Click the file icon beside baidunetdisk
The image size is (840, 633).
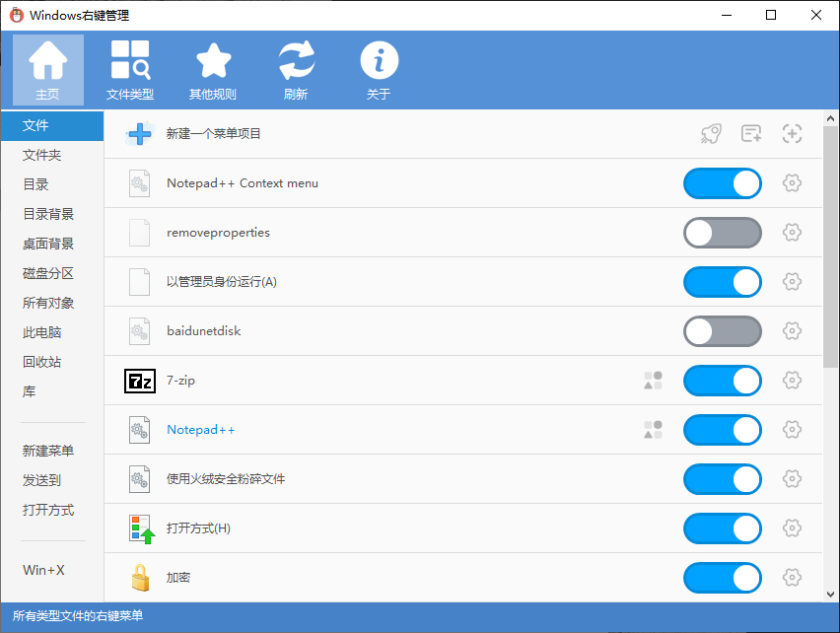pyautogui.click(x=139, y=331)
